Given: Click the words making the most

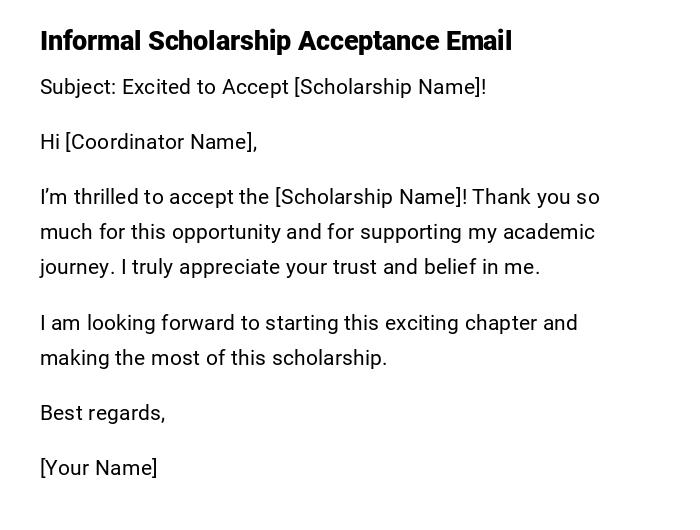Looking at the screenshot, I should [x=110, y=358].
